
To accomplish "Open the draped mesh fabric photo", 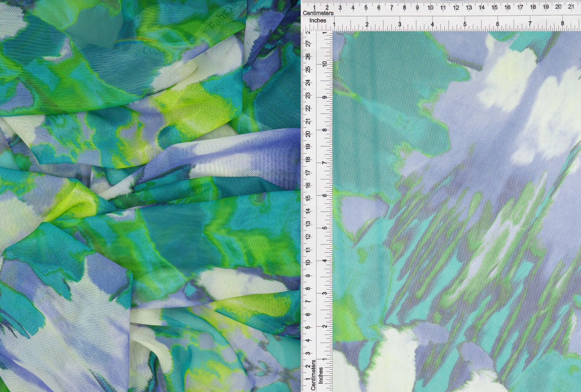I will pos(150,196).
